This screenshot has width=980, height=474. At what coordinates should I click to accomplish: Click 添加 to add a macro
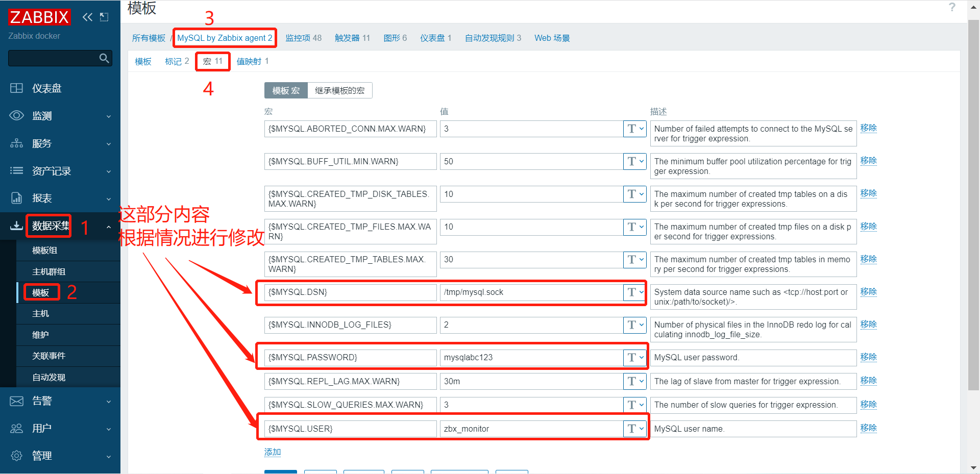pyautogui.click(x=273, y=452)
